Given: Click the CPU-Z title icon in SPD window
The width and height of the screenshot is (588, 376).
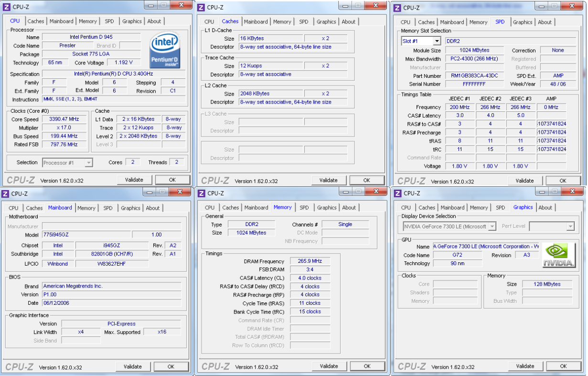Looking at the screenshot, I should [x=397, y=8].
